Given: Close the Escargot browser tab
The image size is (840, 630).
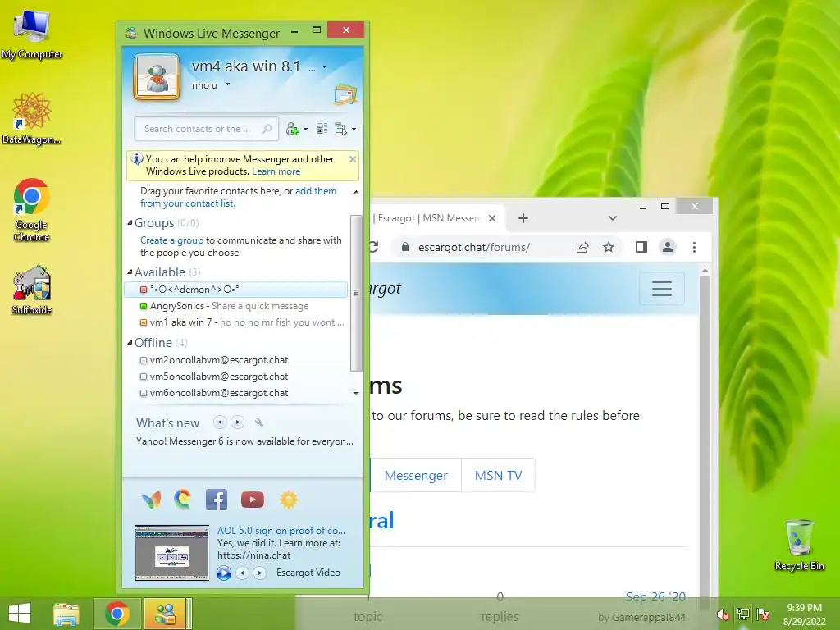Looking at the screenshot, I should [x=492, y=218].
